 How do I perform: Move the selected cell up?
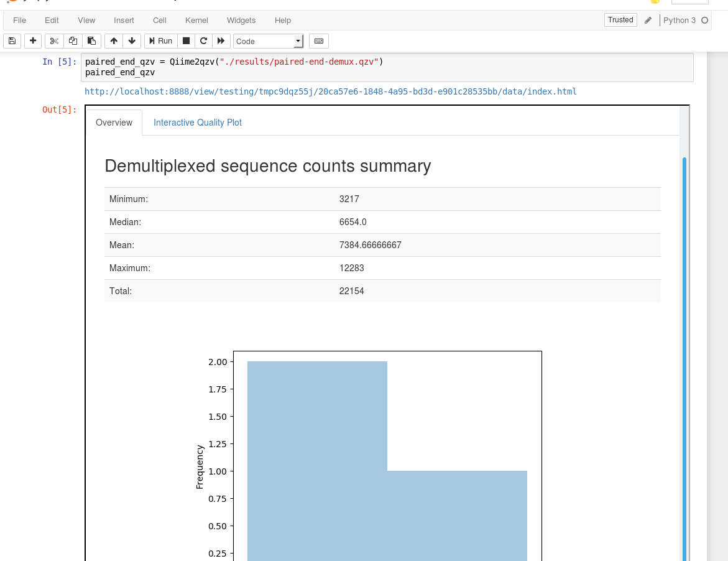click(113, 40)
